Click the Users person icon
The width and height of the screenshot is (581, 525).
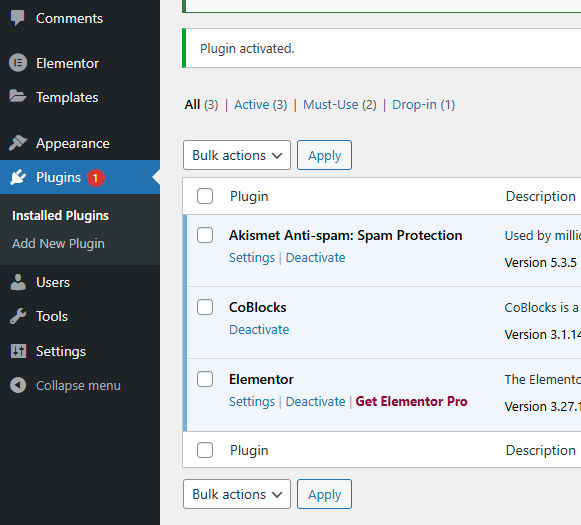click(18, 282)
